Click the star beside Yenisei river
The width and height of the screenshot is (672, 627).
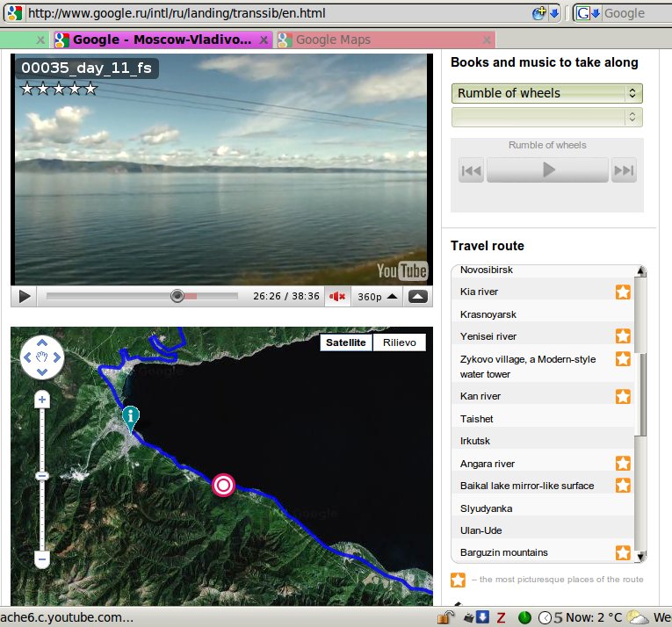point(623,336)
